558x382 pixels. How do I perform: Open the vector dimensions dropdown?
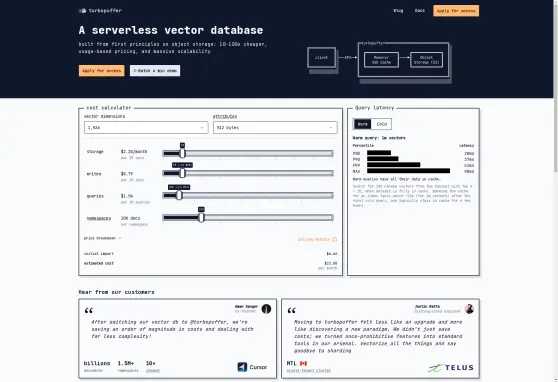(x=146, y=127)
